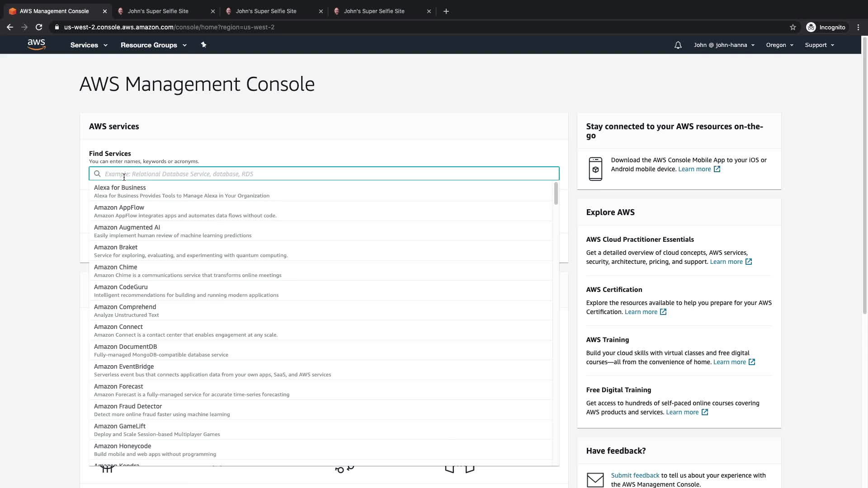Open the notifications bell icon
868x488 pixels.
(678, 45)
